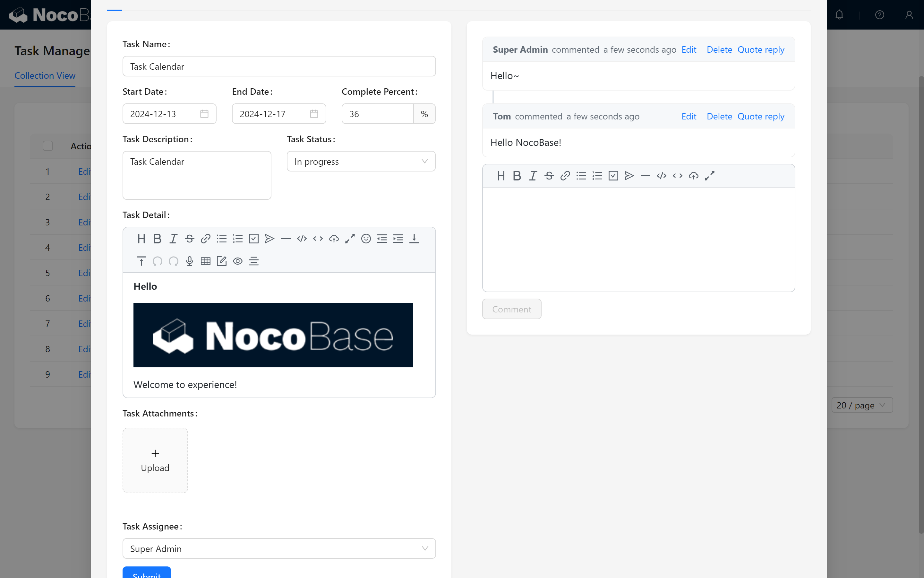Click the Task Name input field
Viewport: 924px width, 578px height.
279,66
